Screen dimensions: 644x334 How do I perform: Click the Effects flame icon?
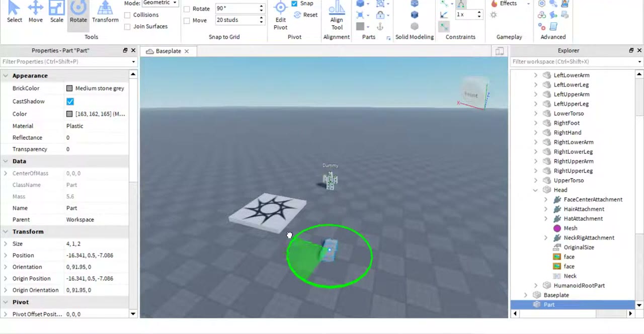(494, 4)
